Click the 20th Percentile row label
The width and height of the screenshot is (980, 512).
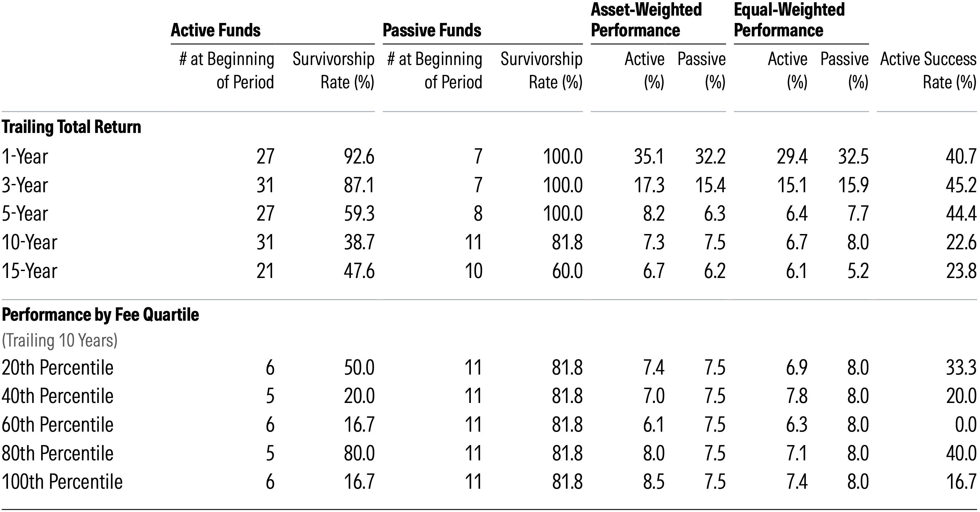(57, 368)
